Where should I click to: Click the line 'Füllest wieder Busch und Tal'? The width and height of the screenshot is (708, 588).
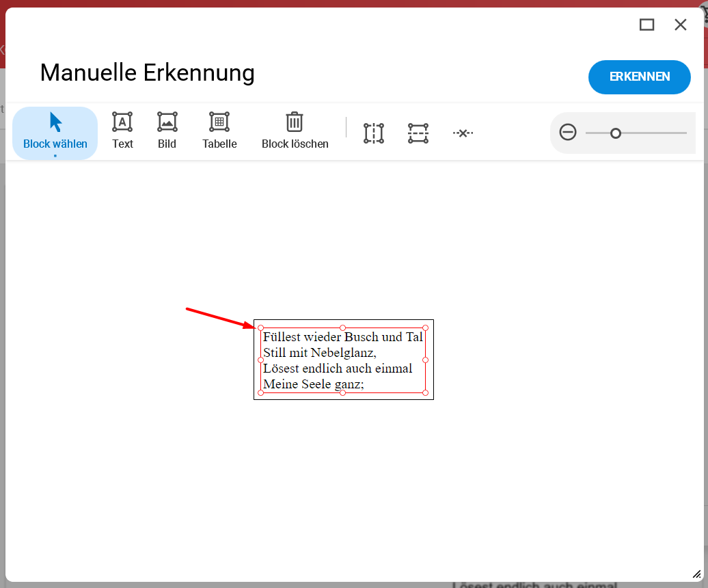(x=342, y=337)
